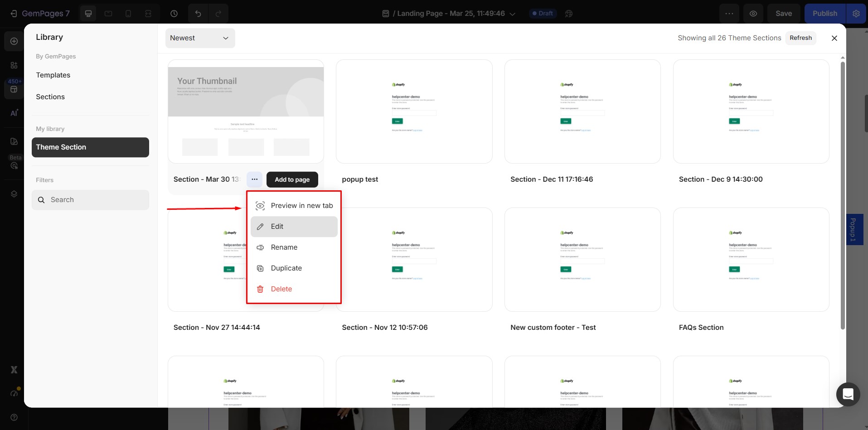Image resolution: width=868 pixels, height=430 pixels.
Task: Choose Delete in the context menu
Action: click(281, 289)
